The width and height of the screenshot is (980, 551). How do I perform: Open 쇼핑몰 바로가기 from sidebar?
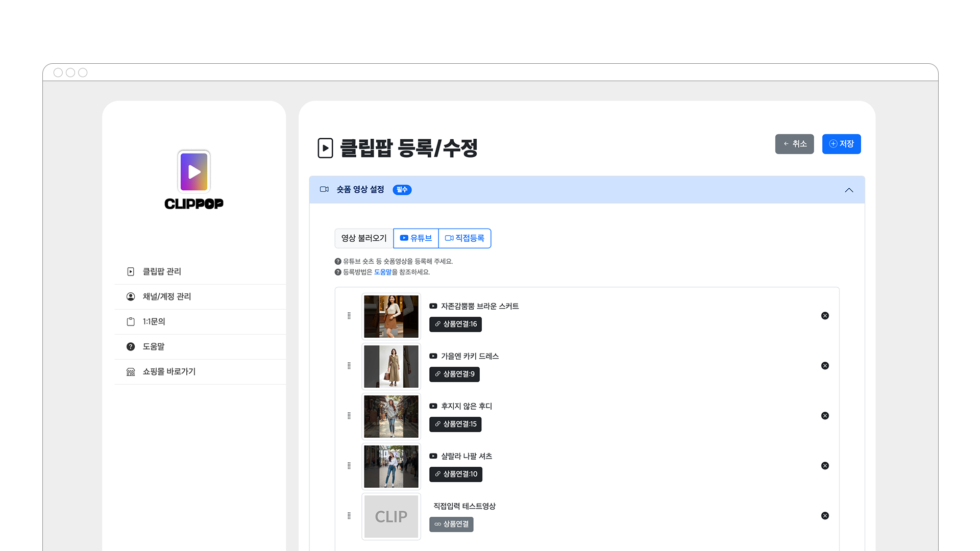coord(169,371)
